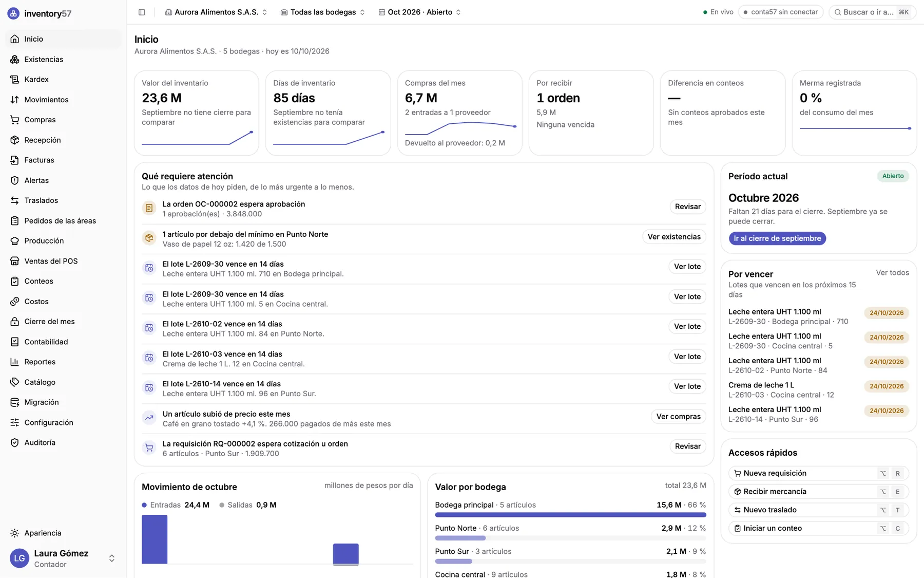Click the Costos coins icon

tap(15, 301)
